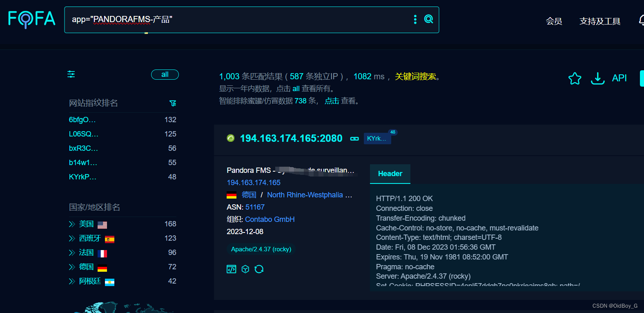Viewport: 644px width, 313px height.
Task: Click the Spain flag in country ranking
Action: pos(109,239)
